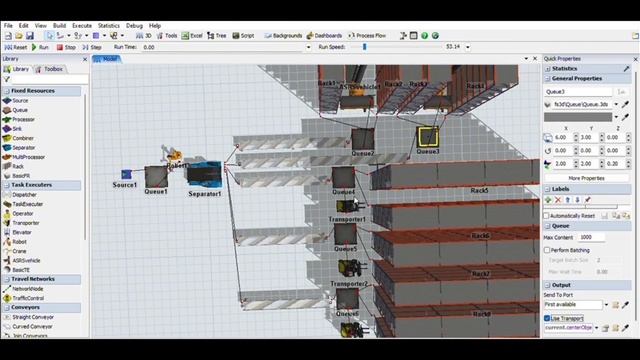Collapse the Fixed Resources group

tap(7, 91)
